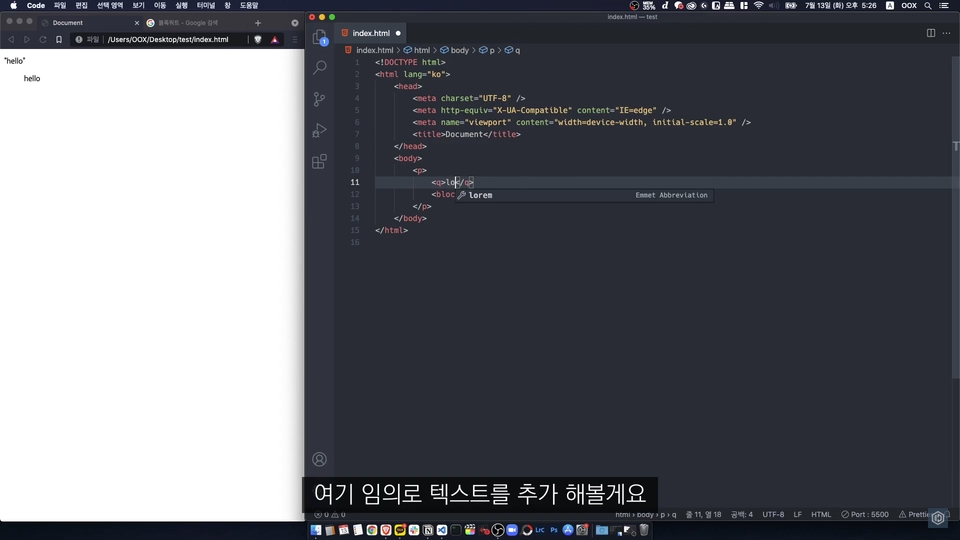Open Wi-Fi menu in menu bar
The width and height of the screenshot is (960, 540).
point(759,6)
